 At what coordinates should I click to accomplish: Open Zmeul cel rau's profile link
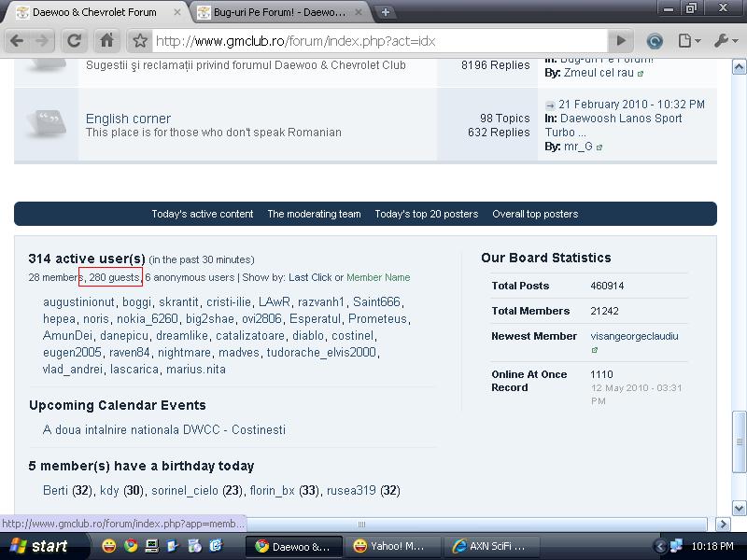pyautogui.click(x=599, y=73)
